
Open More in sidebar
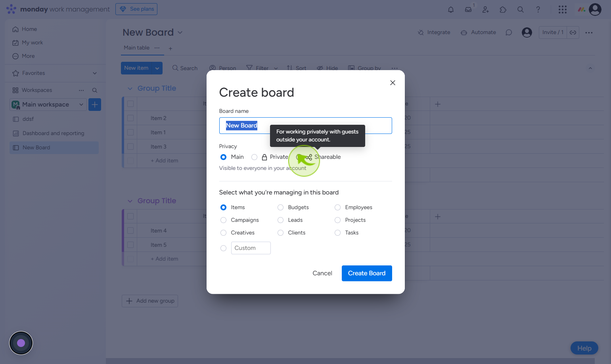(x=23, y=56)
